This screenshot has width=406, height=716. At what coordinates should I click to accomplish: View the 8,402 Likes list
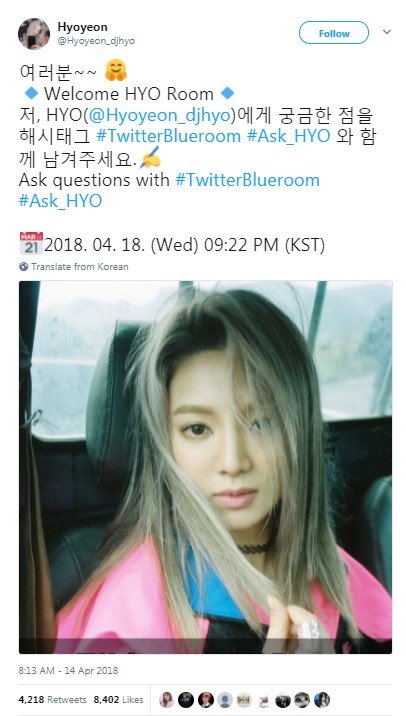coord(118,700)
